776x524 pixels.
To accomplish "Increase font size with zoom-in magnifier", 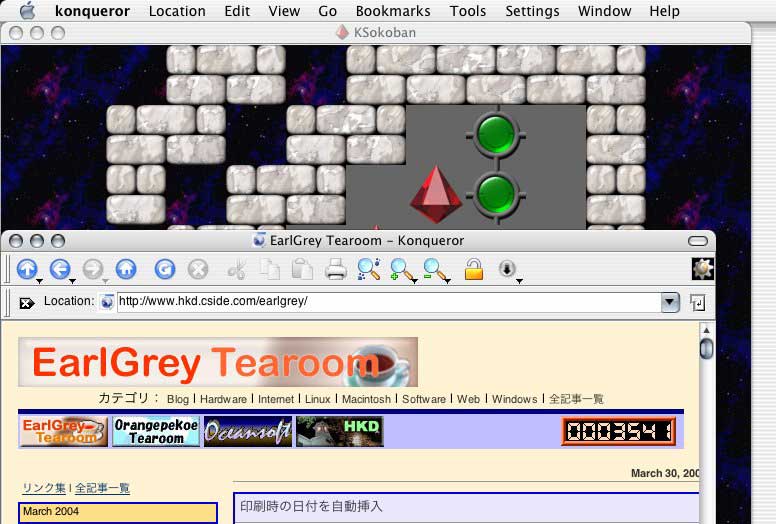I will 401,270.
